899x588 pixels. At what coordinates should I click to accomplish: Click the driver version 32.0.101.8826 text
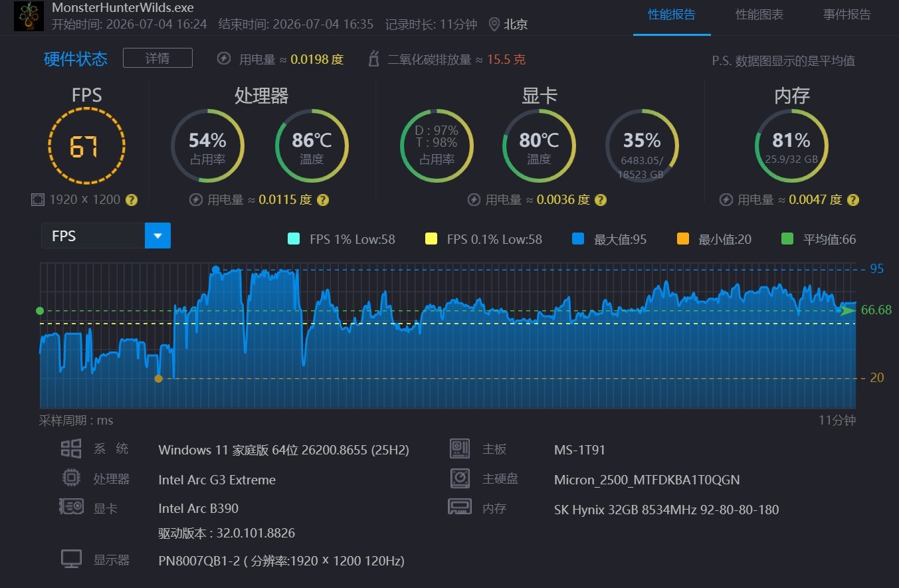[227, 533]
